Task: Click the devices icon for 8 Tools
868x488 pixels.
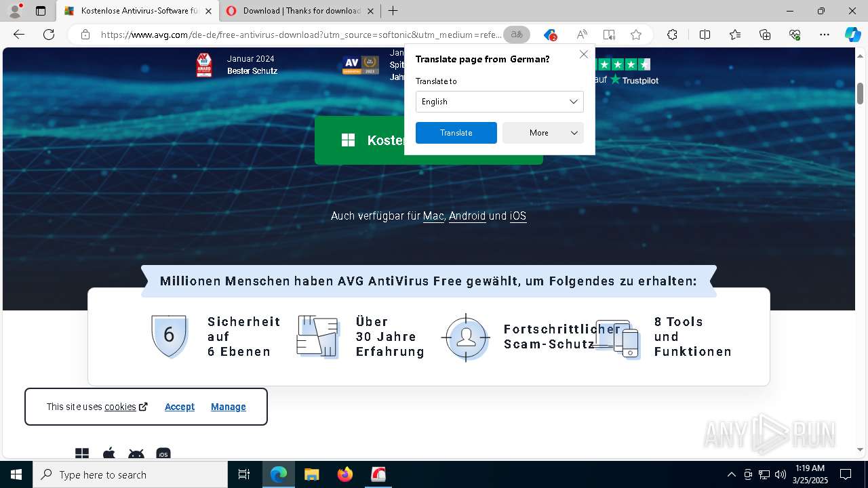Action: point(617,338)
